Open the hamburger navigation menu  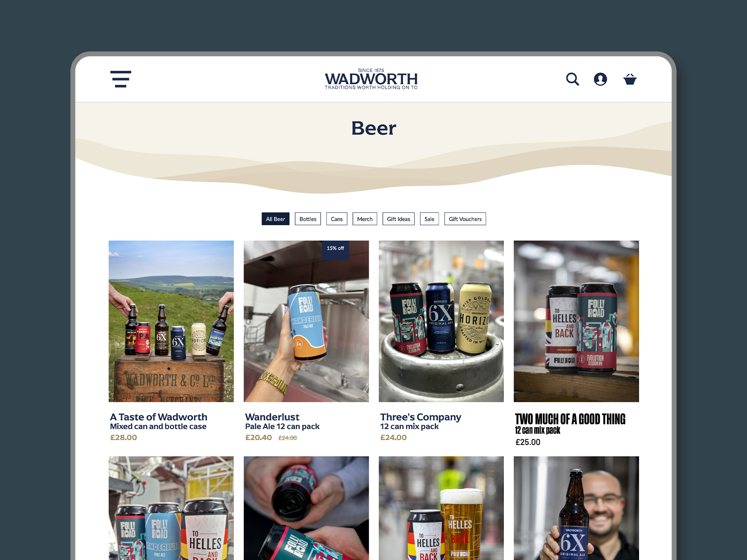(x=121, y=79)
